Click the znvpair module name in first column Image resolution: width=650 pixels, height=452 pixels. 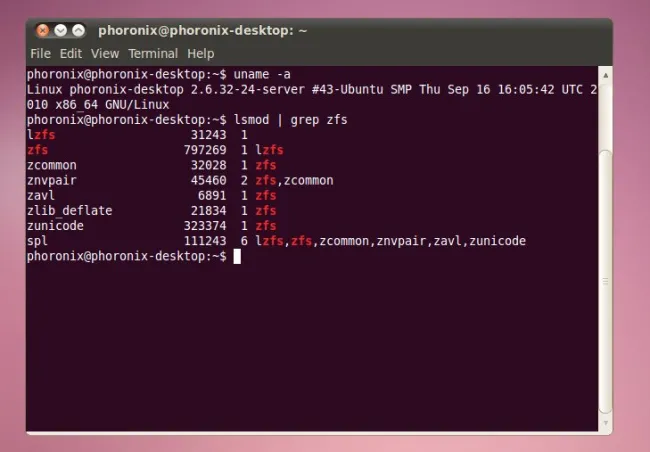[x=52, y=180]
